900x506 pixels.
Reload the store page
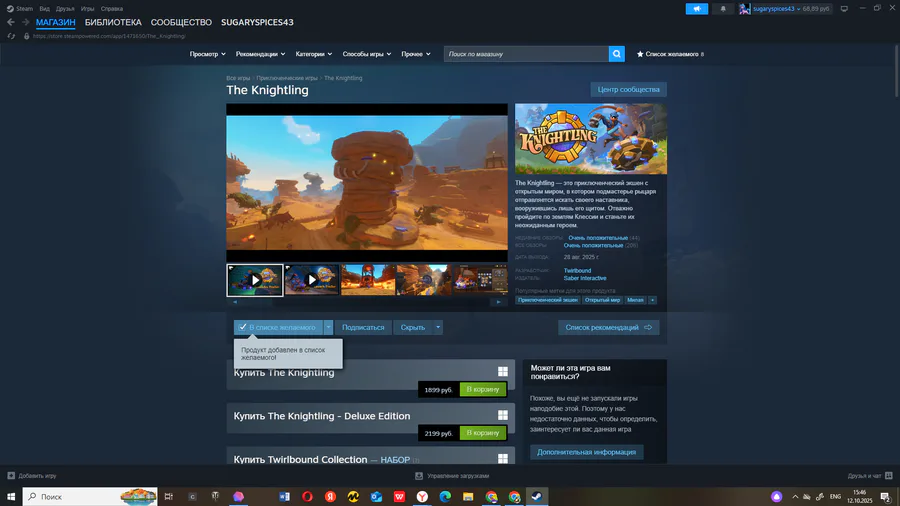tap(11, 36)
